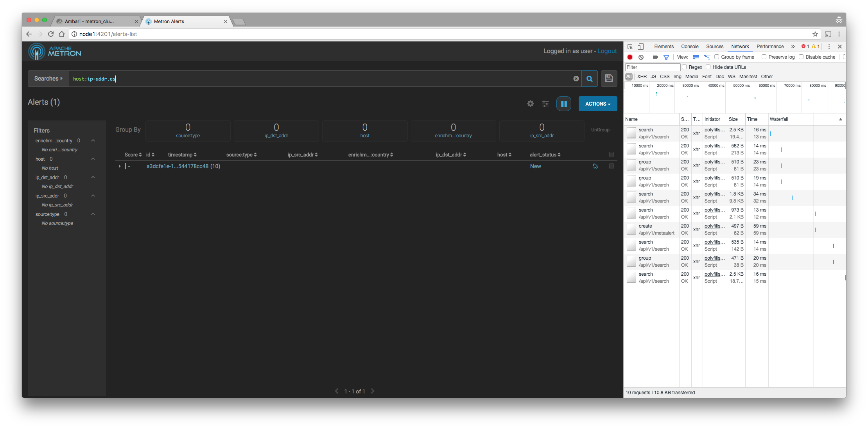Collapse the ip_dst_addr filter group
The height and width of the screenshot is (429, 868).
(x=93, y=177)
